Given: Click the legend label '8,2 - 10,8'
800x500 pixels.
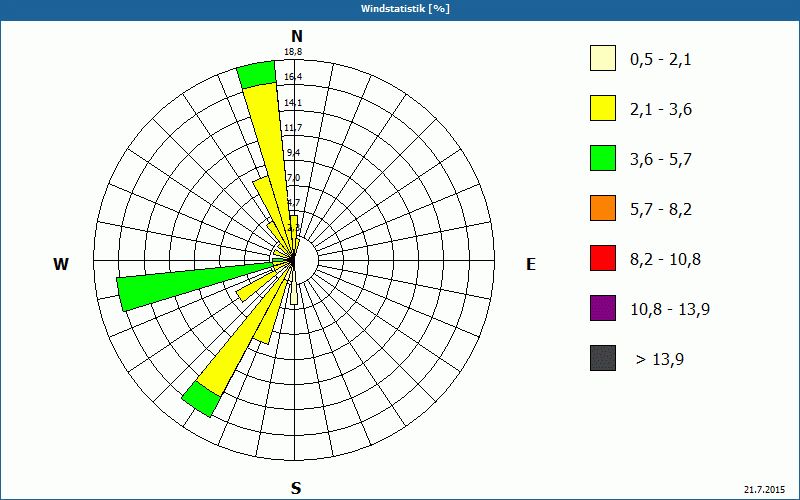Looking at the screenshot, I should [x=665, y=260].
